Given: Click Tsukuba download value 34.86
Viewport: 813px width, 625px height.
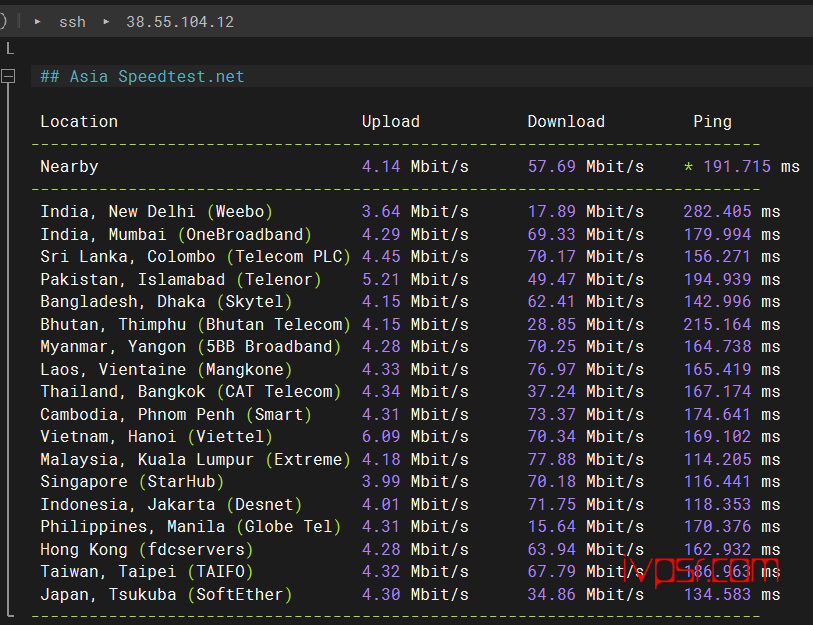Looking at the screenshot, I should point(552,595).
